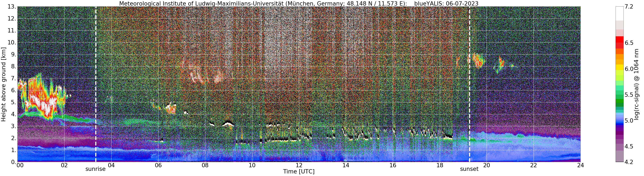This screenshot has height=176, width=644.
Task: Click the '04' time tick label
Action: [111, 165]
